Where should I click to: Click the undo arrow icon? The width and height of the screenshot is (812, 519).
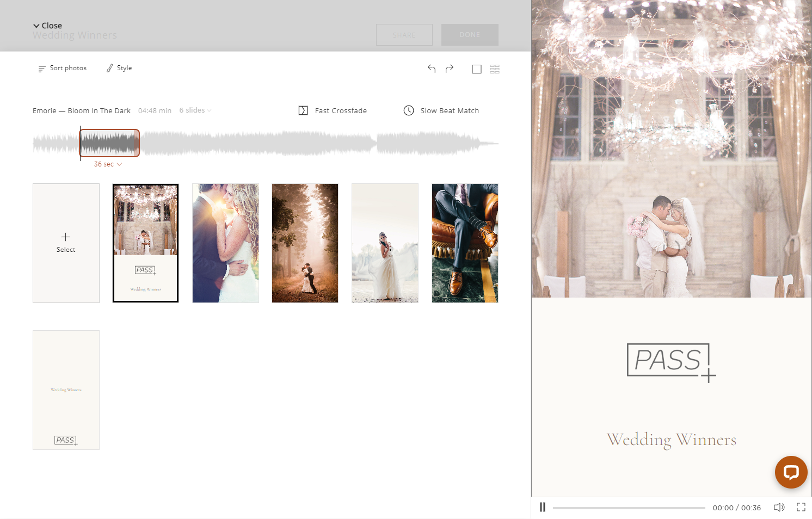[x=432, y=69]
